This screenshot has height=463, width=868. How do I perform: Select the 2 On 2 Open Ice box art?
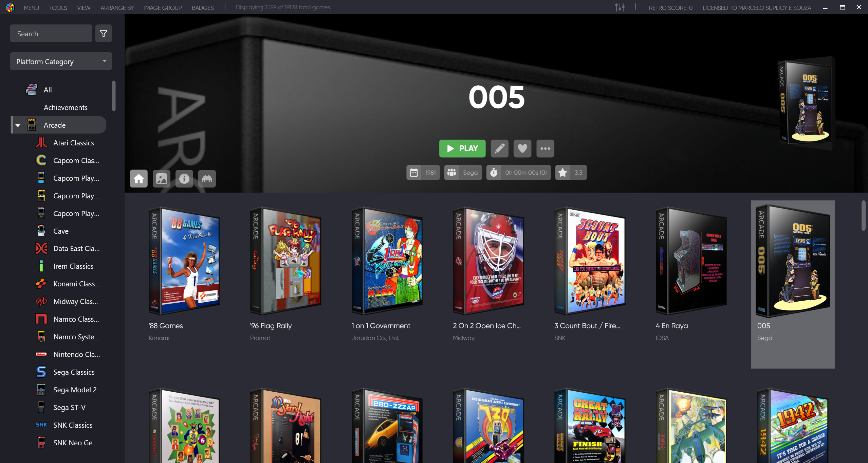pyautogui.click(x=488, y=261)
